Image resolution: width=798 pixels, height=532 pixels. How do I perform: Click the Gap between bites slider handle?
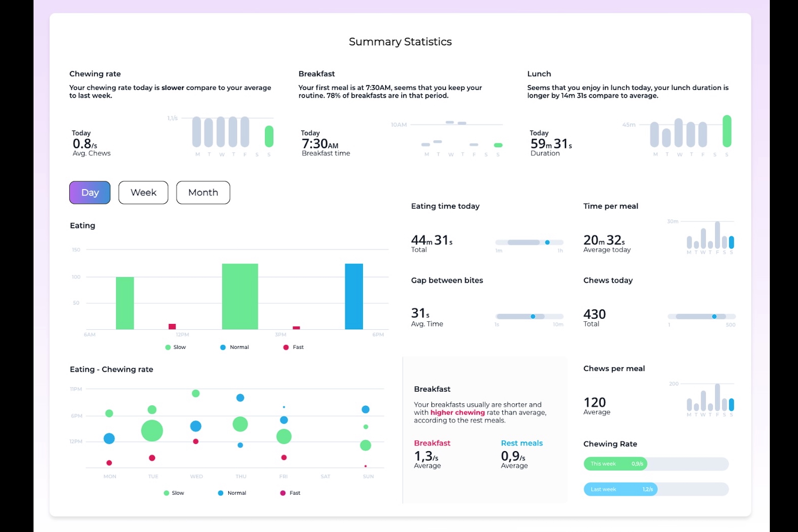tap(533, 317)
